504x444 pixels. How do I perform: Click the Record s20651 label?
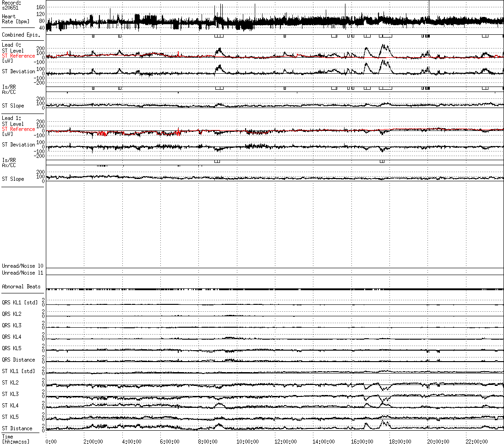[x=11, y=5]
